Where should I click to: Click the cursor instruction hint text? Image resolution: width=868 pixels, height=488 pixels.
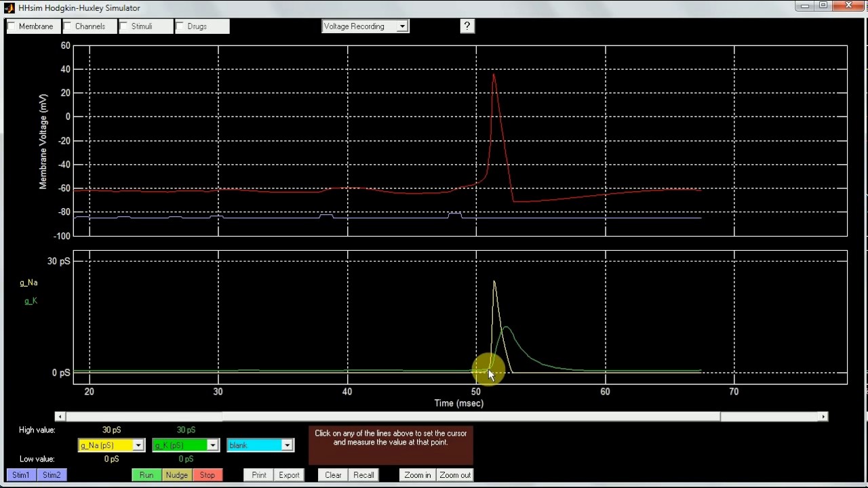coord(391,438)
